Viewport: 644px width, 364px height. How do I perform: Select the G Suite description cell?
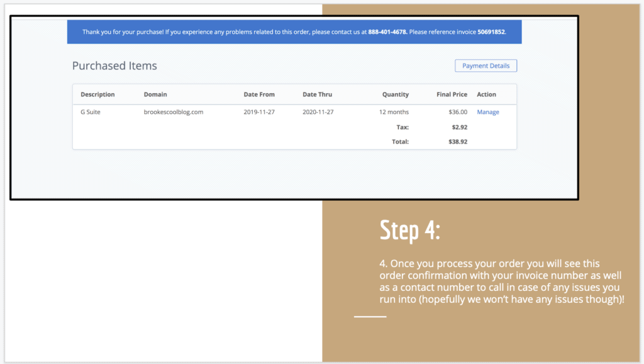pos(91,112)
